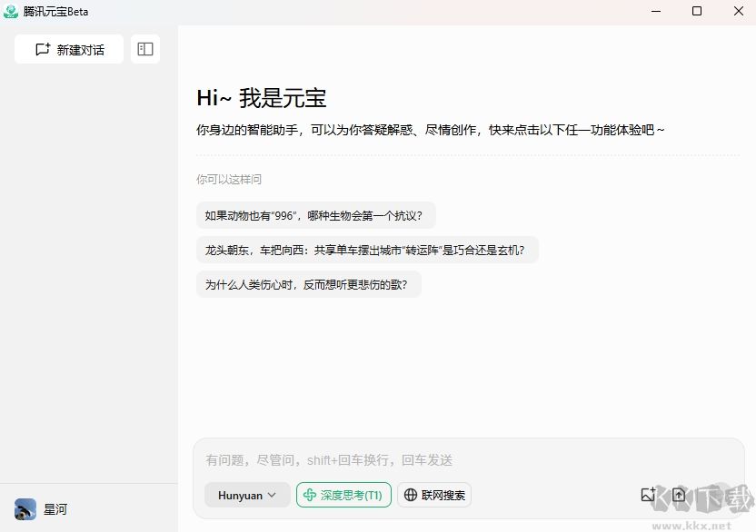Click the 腾讯元宝 app logo

(x=11, y=11)
